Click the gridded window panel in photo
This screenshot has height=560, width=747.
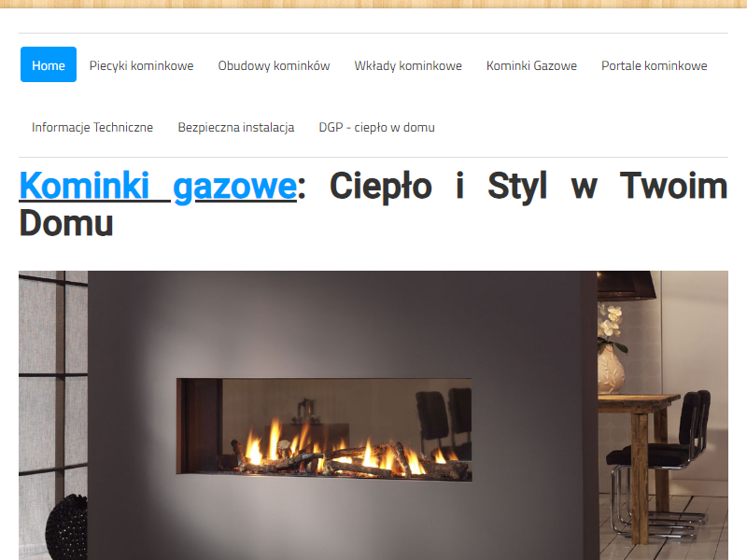click(52, 381)
